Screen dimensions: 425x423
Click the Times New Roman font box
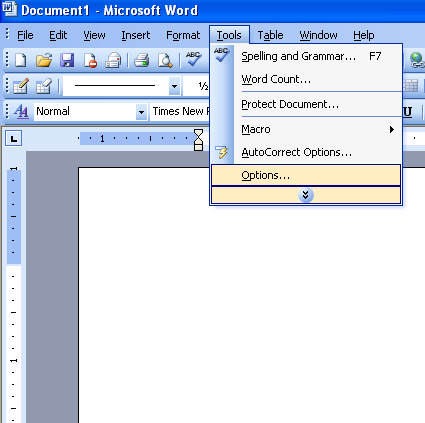point(180,111)
